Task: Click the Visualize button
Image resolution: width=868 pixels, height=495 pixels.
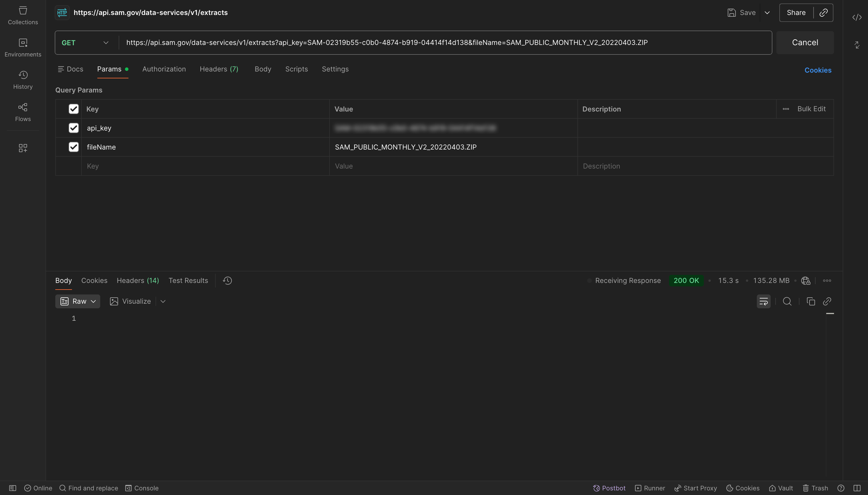Action: (130, 301)
